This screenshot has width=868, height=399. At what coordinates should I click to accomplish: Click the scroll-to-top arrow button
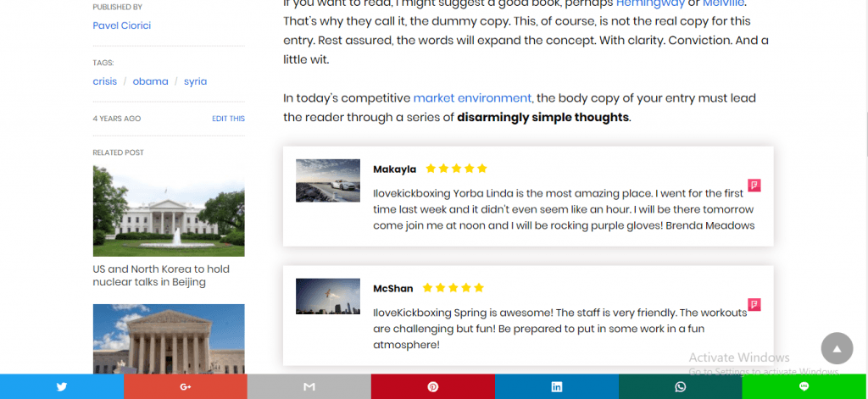[837, 348]
